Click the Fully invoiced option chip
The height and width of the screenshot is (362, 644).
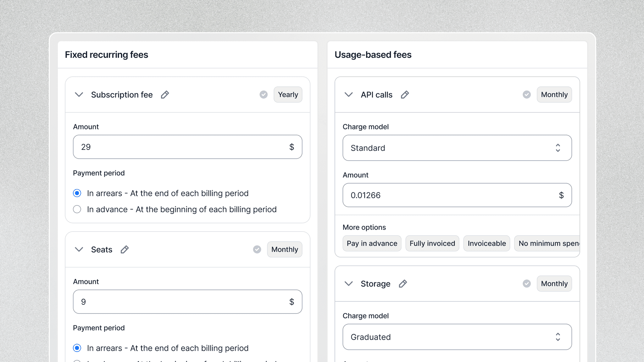(432, 244)
